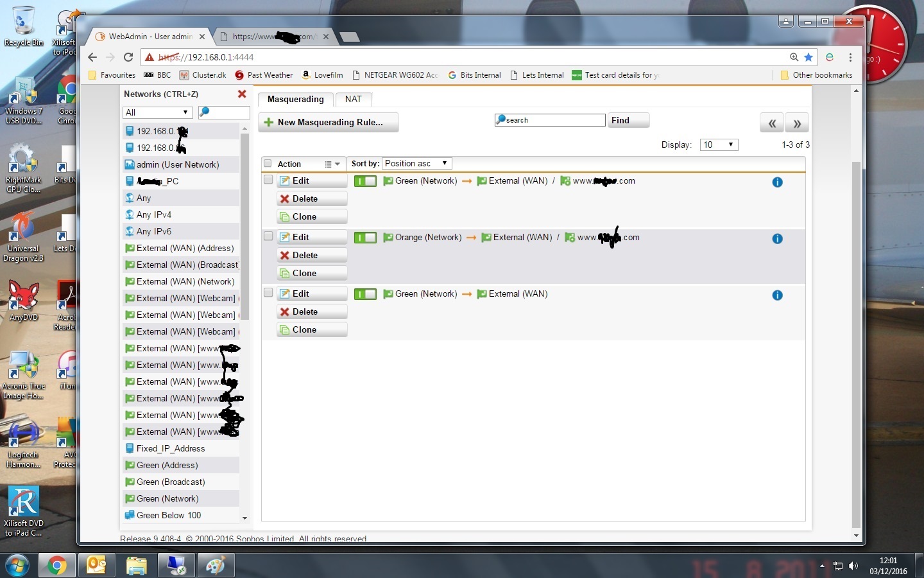The image size is (924, 578).
Task: Open the Other bookmarks folder
Action: point(816,75)
